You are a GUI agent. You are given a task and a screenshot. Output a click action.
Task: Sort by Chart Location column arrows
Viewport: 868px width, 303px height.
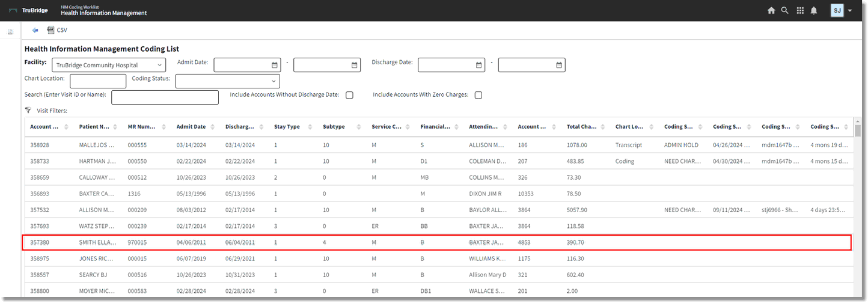pos(650,127)
